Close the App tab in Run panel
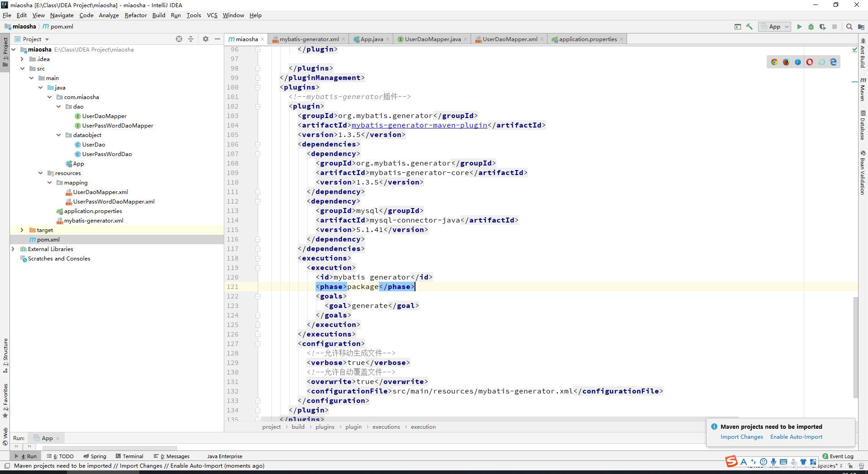The width and height of the screenshot is (868, 474). click(58, 438)
